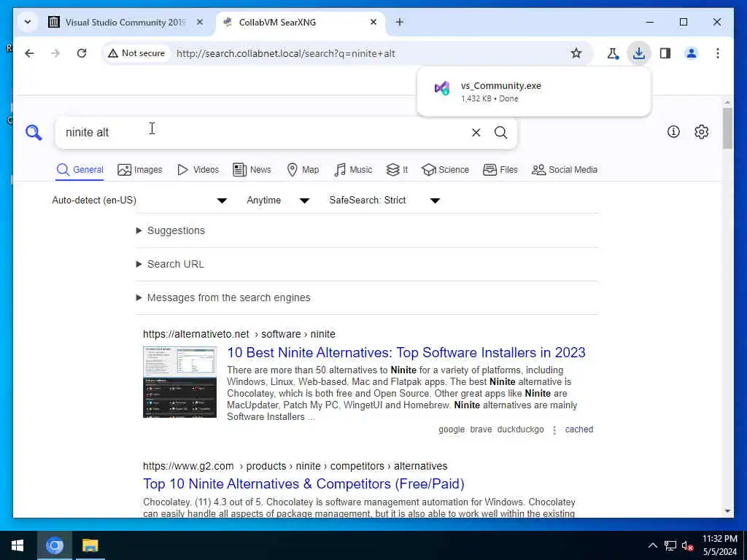Open SearXNG preferences gear
The width and height of the screenshot is (747, 560).
click(701, 132)
